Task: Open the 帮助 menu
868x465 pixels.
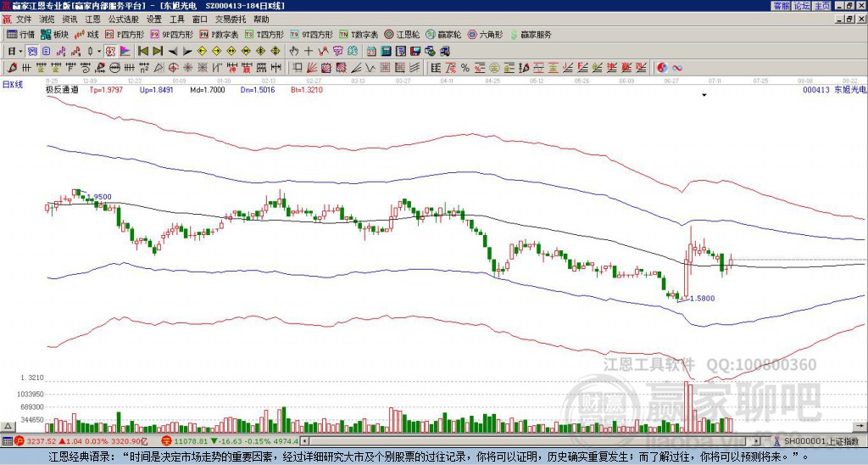Action: click(x=261, y=20)
